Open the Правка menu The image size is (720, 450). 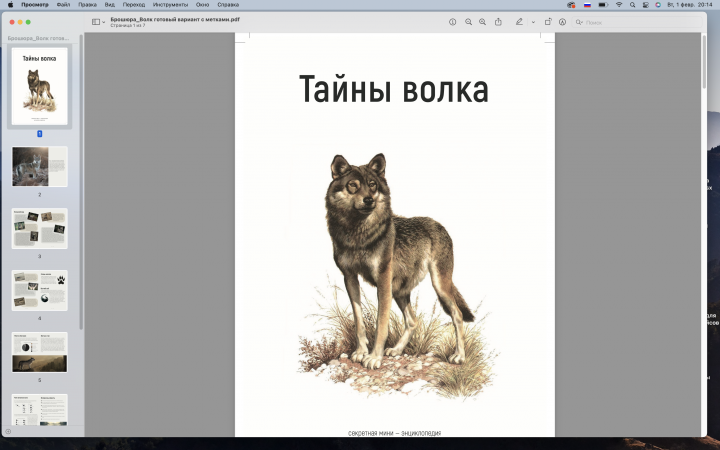tap(87, 5)
